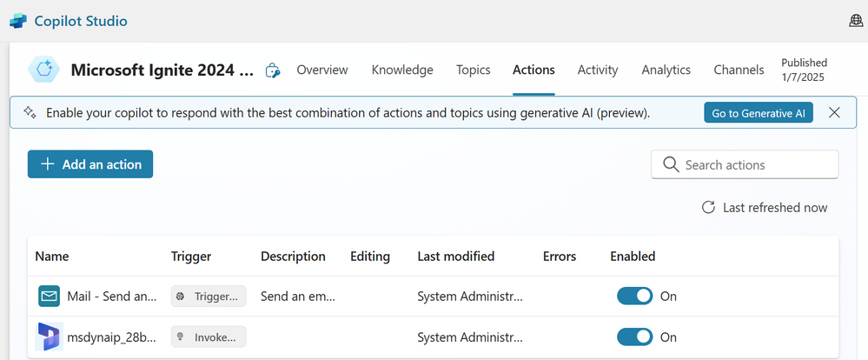Screen dimensions: 868x360
Task: Dismiss the generative AI banner
Action: [x=834, y=112]
